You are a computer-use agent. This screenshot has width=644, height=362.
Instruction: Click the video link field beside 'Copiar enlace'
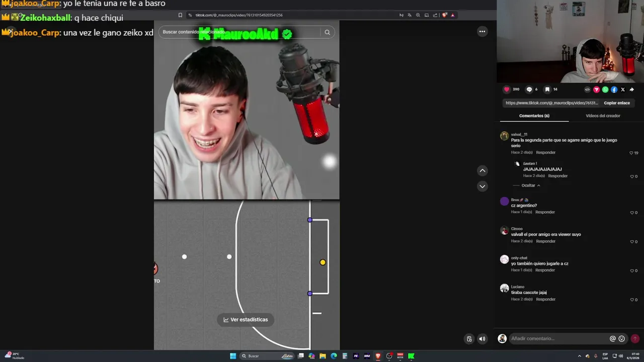[551, 103]
